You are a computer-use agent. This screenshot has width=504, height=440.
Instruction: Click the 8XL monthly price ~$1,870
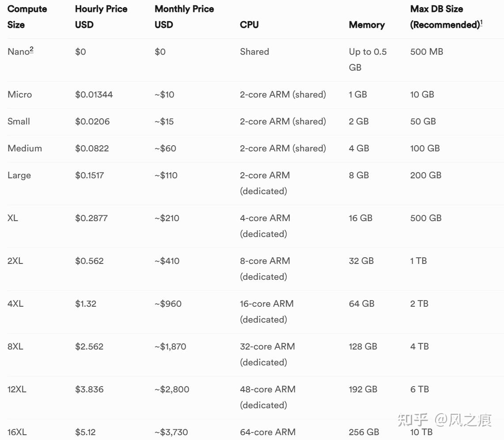tap(171, 346)
